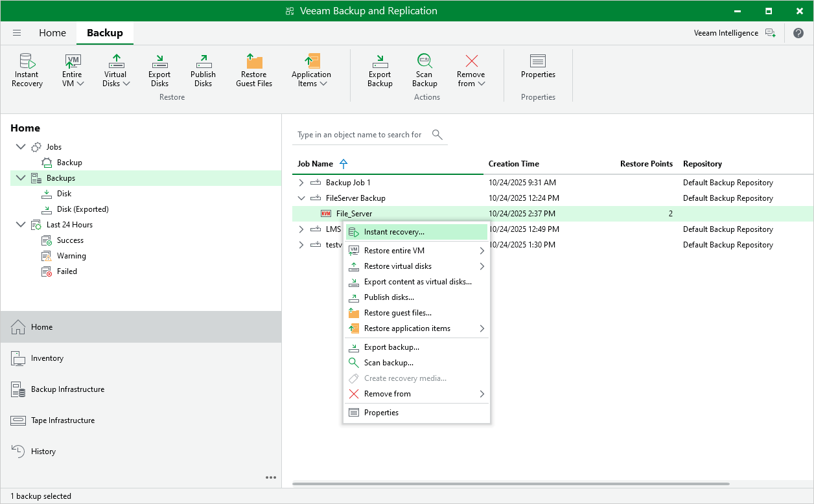Switch to the Backup ribbon tab
814x504 pixels.
click(x=105, y=33)
